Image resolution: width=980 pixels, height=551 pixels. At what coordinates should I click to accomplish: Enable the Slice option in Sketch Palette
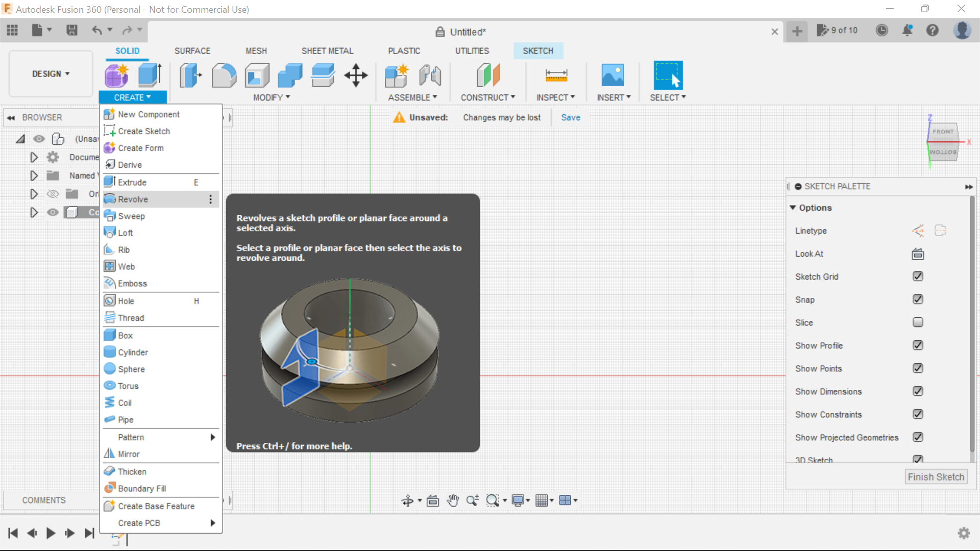tap(918, 322)
